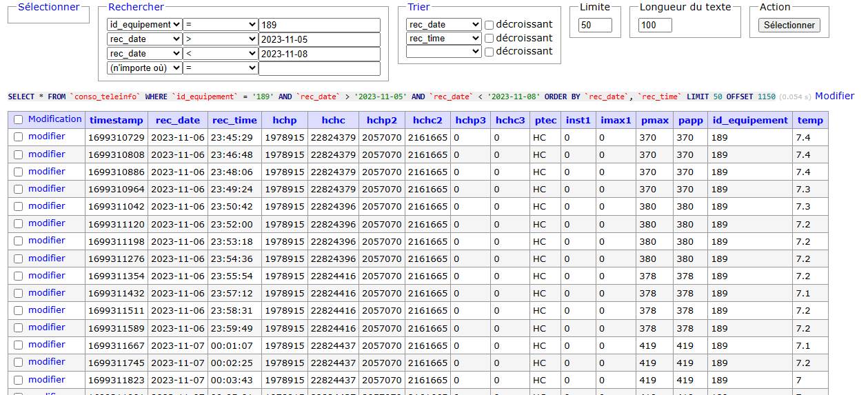
Task: Open modifier link for row 00:01:07
Action: pyautogui.click(x=47, y=345)
